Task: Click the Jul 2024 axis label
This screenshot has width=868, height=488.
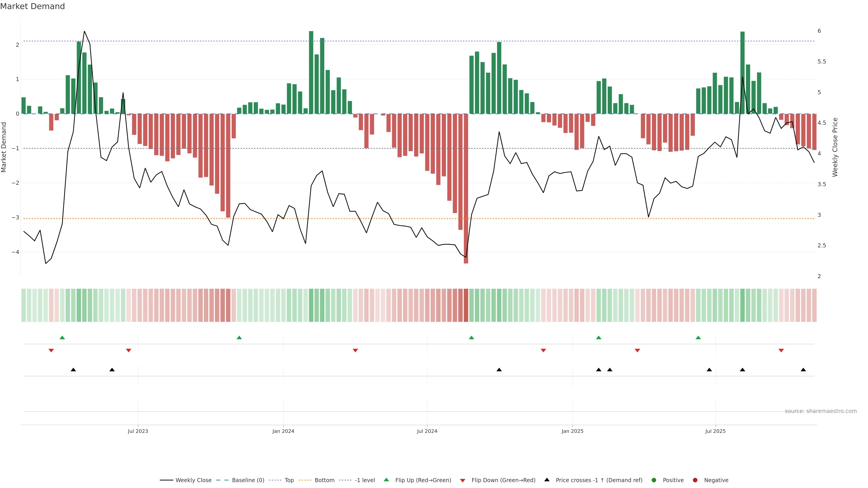Action: (x=427, y=431)
